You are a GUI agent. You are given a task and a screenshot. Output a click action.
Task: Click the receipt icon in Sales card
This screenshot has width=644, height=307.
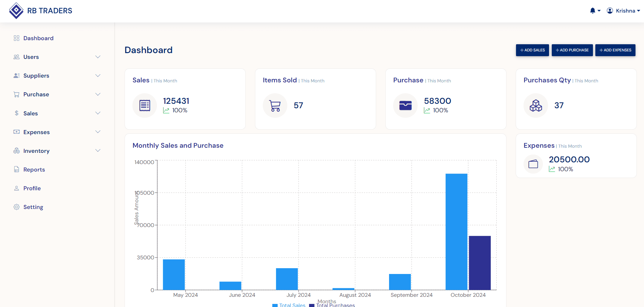point(145,106)
